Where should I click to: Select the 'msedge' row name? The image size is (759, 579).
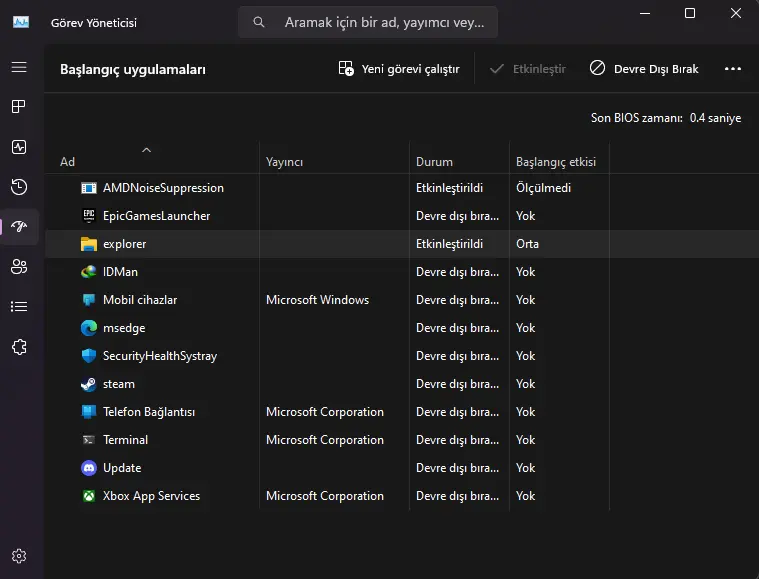(x=124, y=328)
